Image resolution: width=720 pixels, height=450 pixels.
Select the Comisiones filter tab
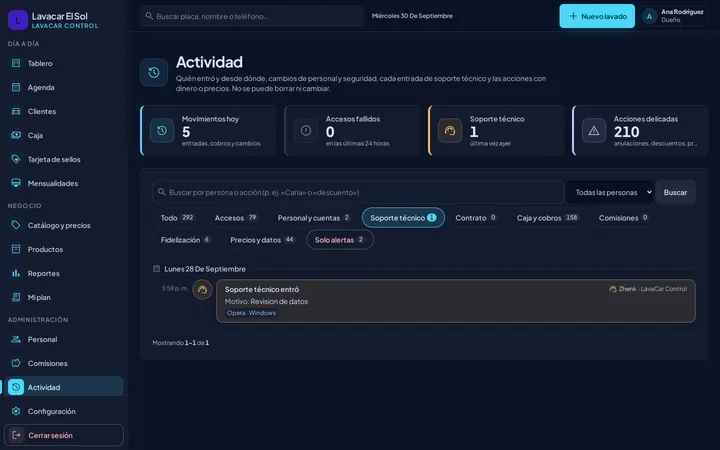click(x=623, y=218)
